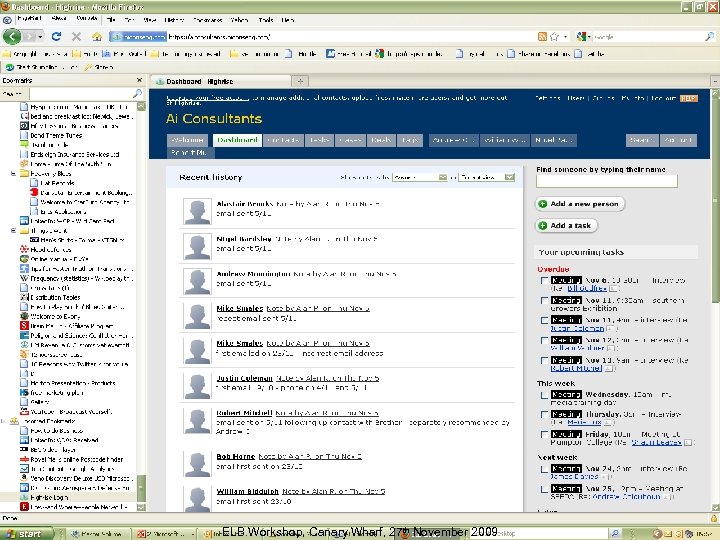Switch to the Tags tab
720x540 pixels.
click(410, 140)
